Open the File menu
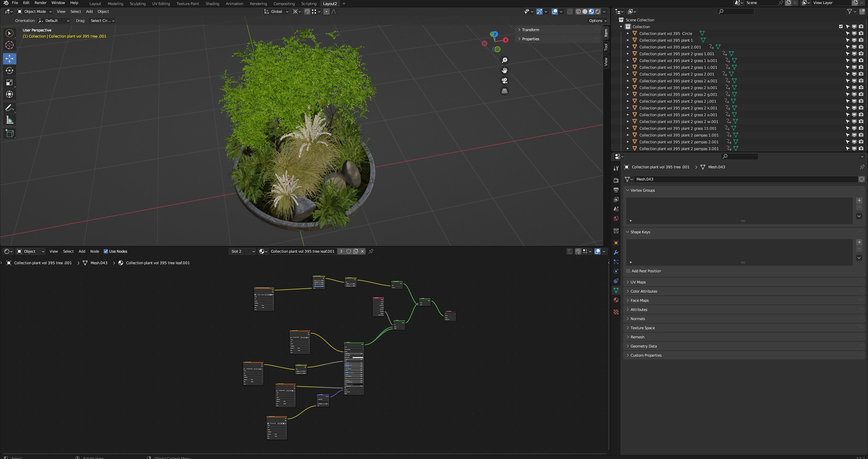The width and height of the screenshot is (868, 459). [15, 3]
